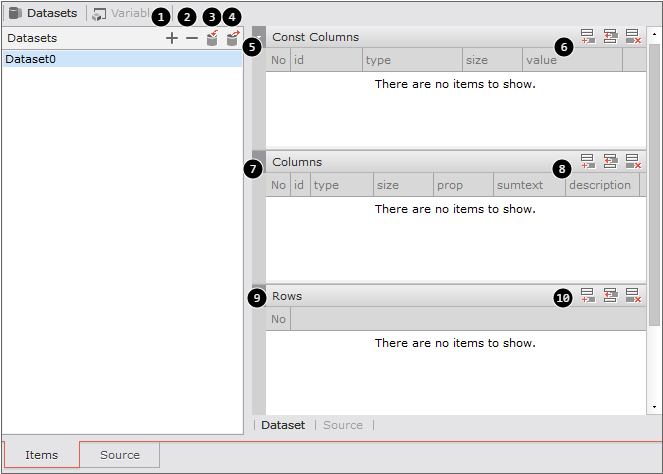
Task: Click the 'type' header in Columns grid
Action: [327, 185]
